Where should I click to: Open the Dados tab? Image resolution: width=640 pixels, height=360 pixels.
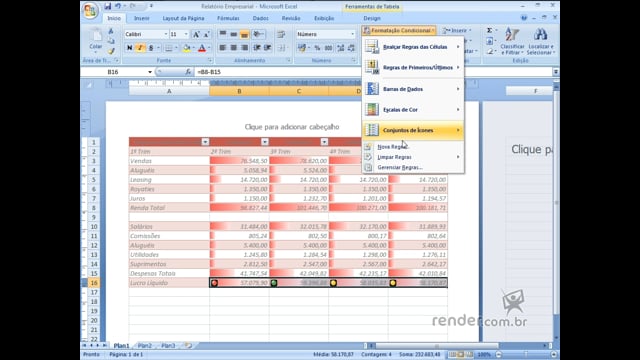[x=260, y=18]
